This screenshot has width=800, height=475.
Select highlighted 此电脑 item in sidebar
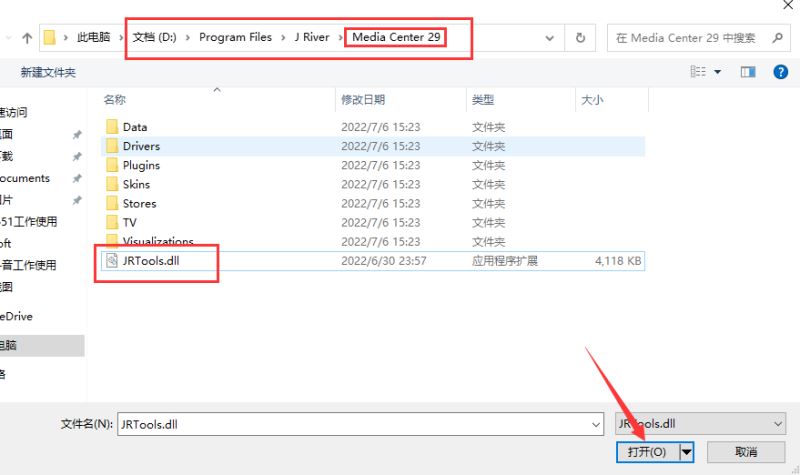(x=42, y=345)
